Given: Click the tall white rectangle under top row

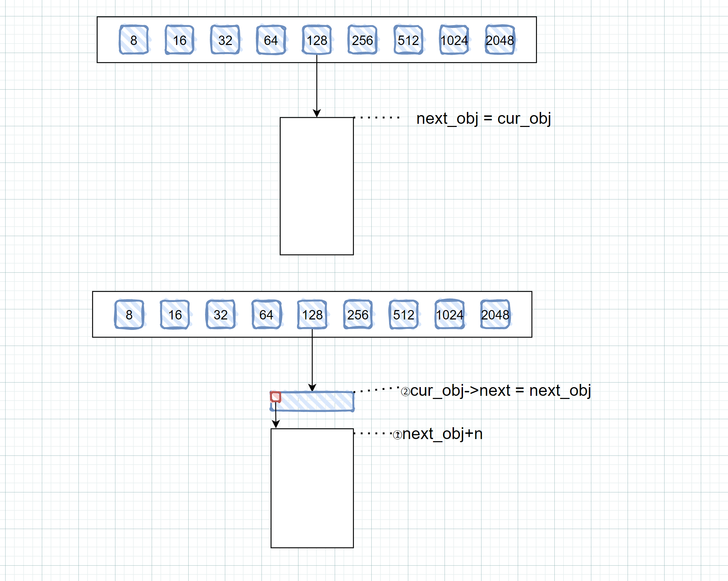Looking at the screenshot, I should click(x=317, y=186).
